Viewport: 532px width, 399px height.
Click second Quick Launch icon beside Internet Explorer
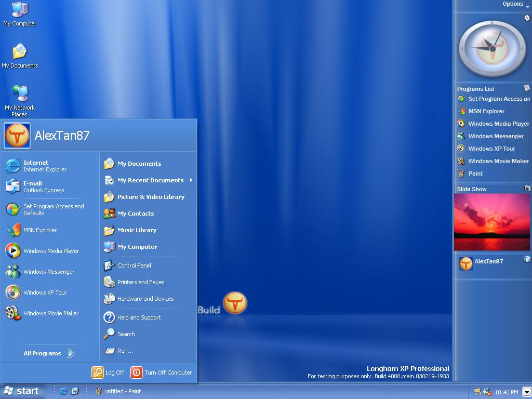[75, 391]
